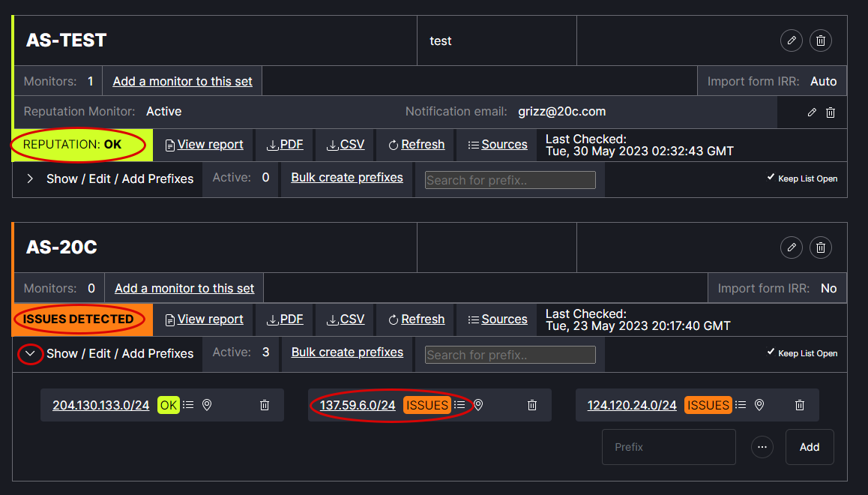This screenshot has width=868, height=495.
Task: Click Add a monitor to this set in AS-20C
Action: tap(184, 288)
